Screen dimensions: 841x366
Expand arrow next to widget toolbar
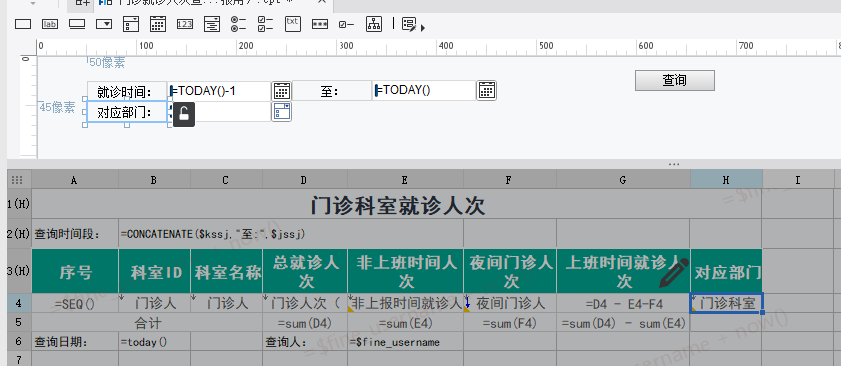click(423, 27)
